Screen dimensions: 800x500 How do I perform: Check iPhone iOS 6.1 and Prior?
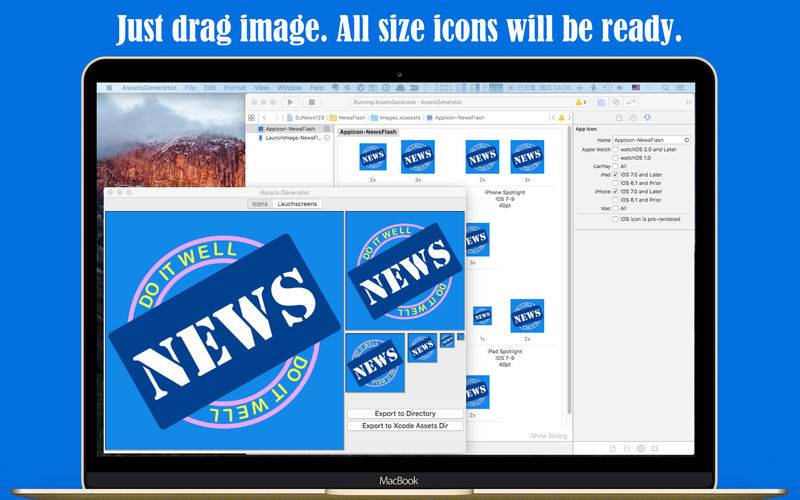click(615, 199)
